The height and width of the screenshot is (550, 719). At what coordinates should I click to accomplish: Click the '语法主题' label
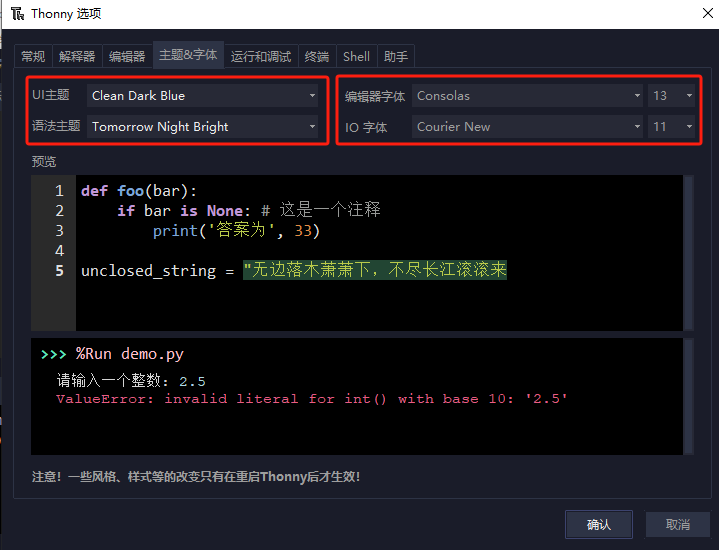(56, 126)
